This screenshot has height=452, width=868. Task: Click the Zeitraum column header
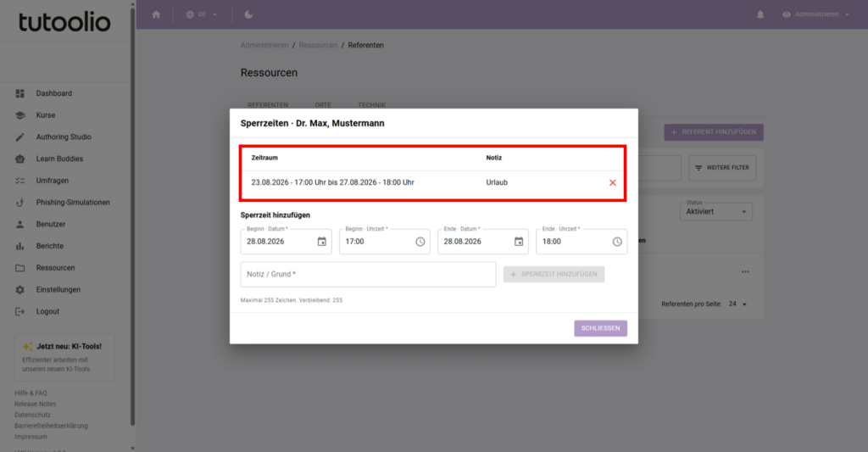tap(264, 158)
